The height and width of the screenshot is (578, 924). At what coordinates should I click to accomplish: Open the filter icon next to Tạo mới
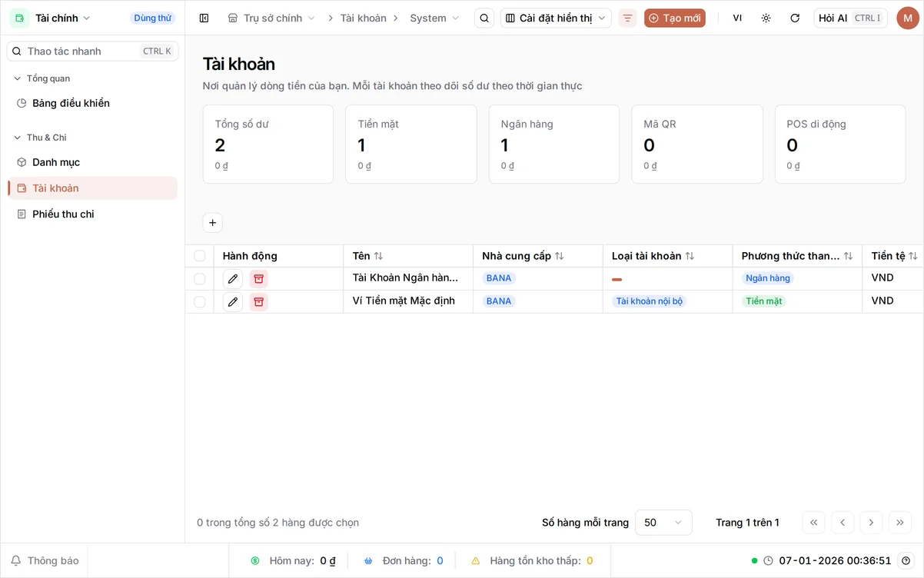[x=627, y=18]
